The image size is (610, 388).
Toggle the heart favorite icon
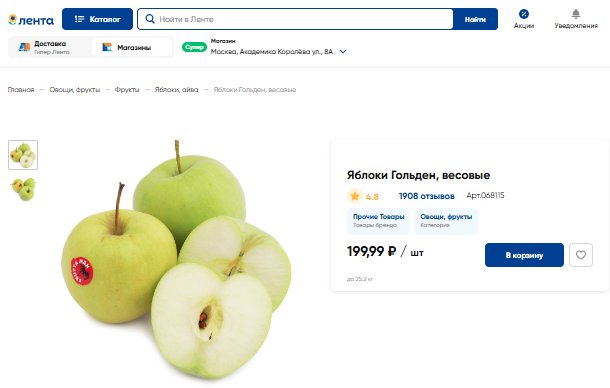[581, 255]
